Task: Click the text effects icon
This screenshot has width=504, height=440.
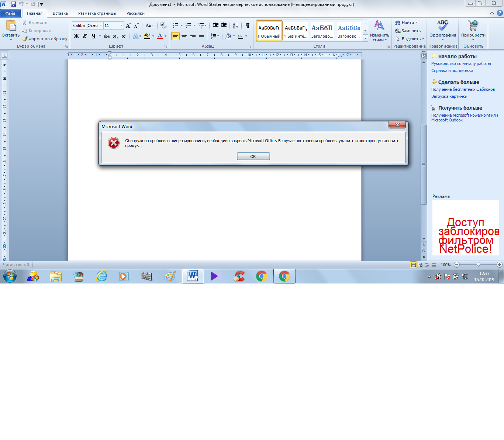Action: click(135, 36)
